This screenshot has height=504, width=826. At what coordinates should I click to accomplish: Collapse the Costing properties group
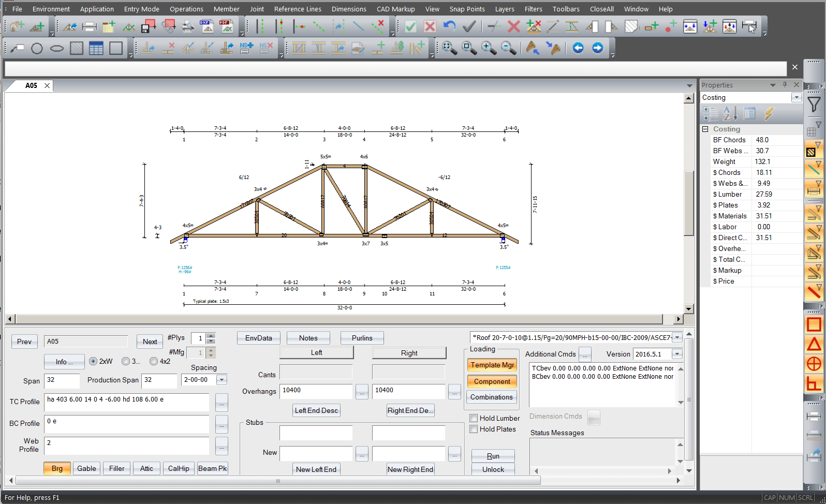705,129
